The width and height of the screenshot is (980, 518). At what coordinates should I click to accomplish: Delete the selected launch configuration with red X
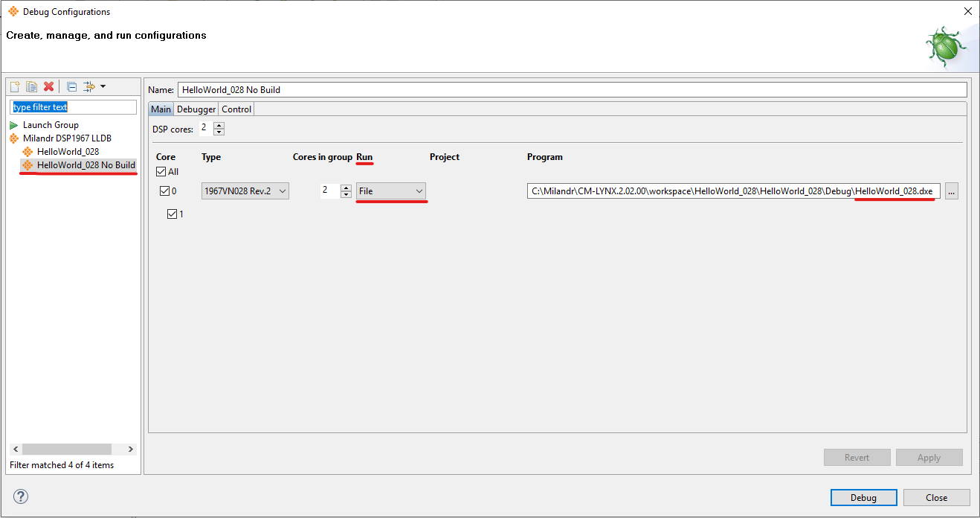point(49,87)
